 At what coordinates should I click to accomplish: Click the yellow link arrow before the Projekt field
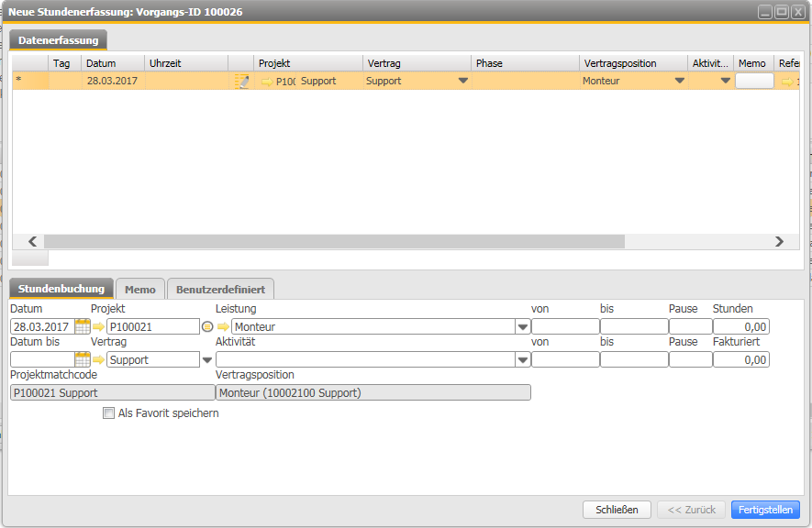[98, 326]
